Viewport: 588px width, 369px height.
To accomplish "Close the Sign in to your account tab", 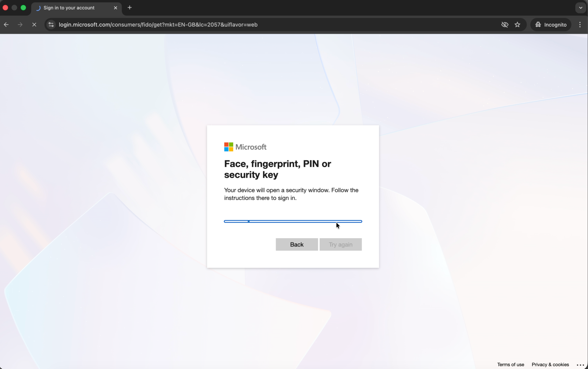I will tap(115, 8).
